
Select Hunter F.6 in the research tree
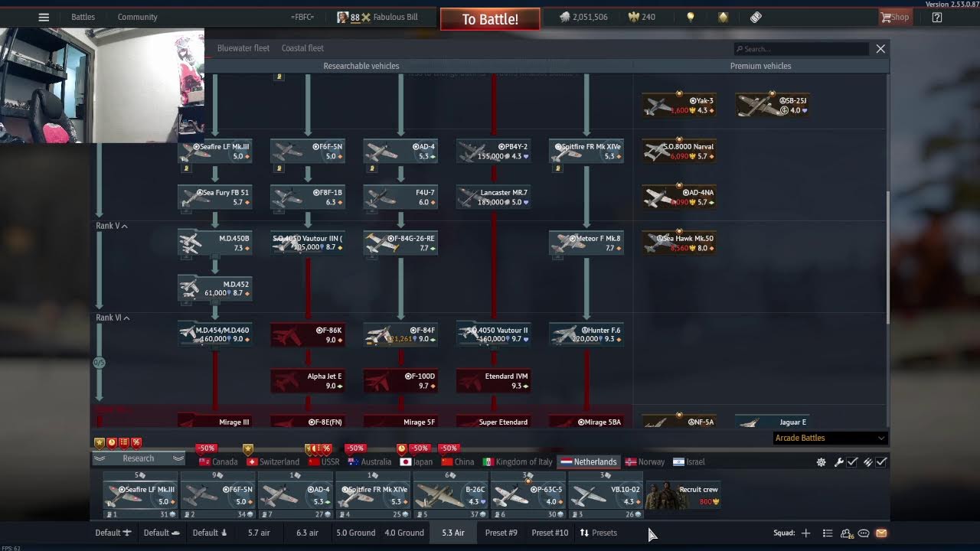[586, 335]
